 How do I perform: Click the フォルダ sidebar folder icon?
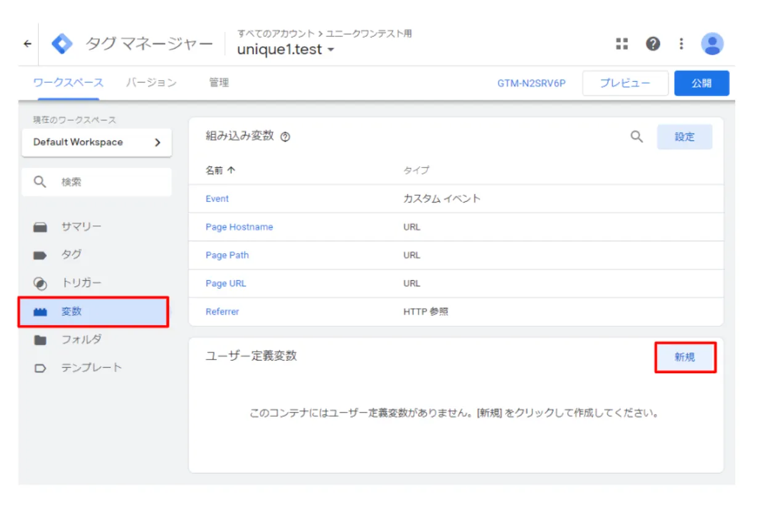pyautogui.click(x=41, y=340)
